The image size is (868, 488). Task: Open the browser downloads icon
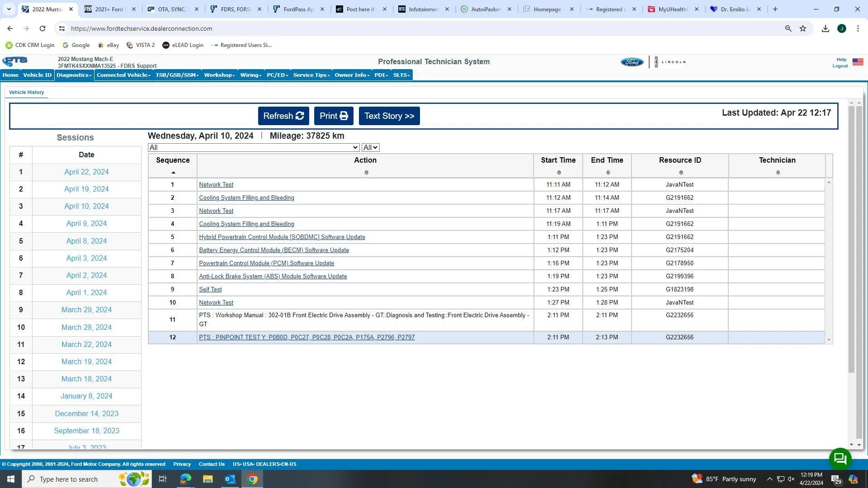pyautogui.click(x=826, y=28)
